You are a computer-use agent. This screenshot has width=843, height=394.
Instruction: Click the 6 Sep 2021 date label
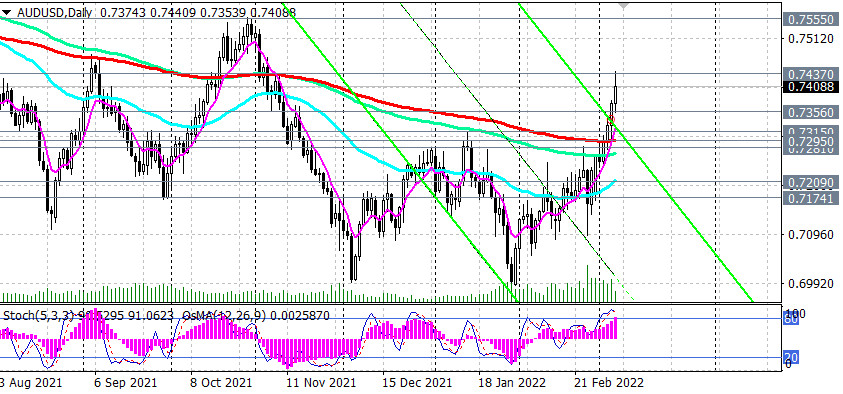pyautogui.click(x=126, y=383)
